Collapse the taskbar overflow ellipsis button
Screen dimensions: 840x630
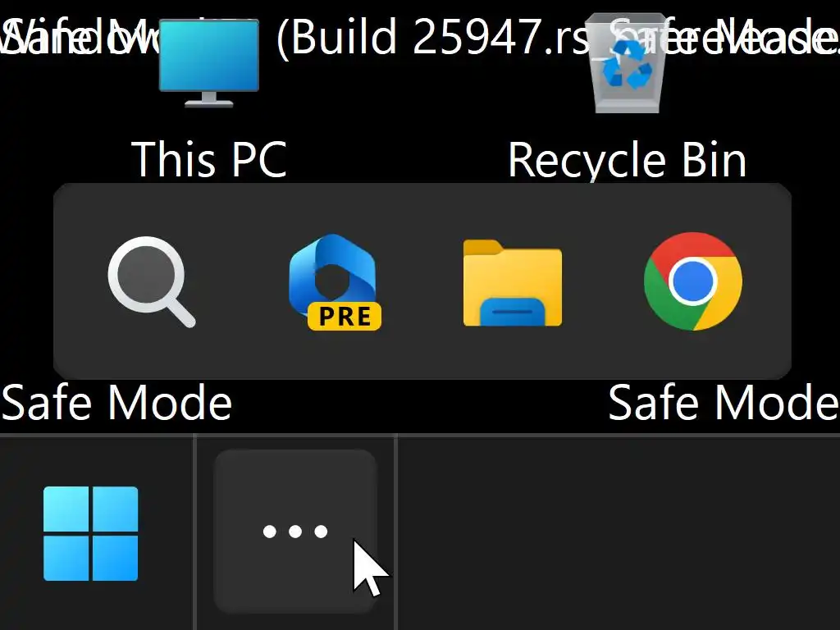click(295, 531)
